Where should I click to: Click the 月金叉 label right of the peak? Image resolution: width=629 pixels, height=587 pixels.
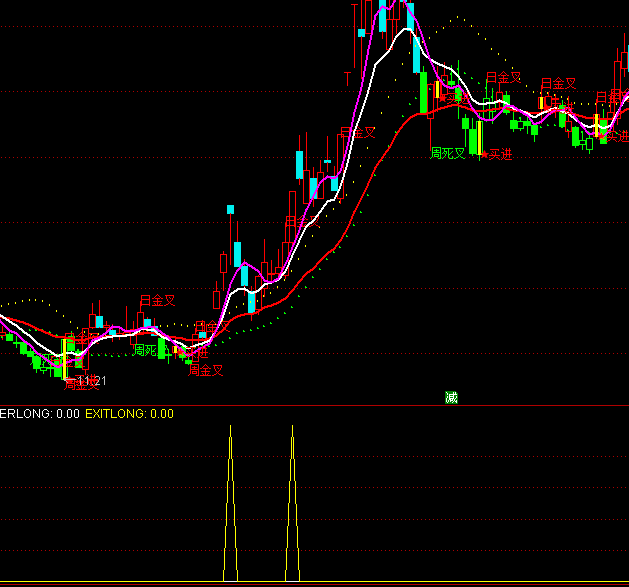tap(504, 77)
